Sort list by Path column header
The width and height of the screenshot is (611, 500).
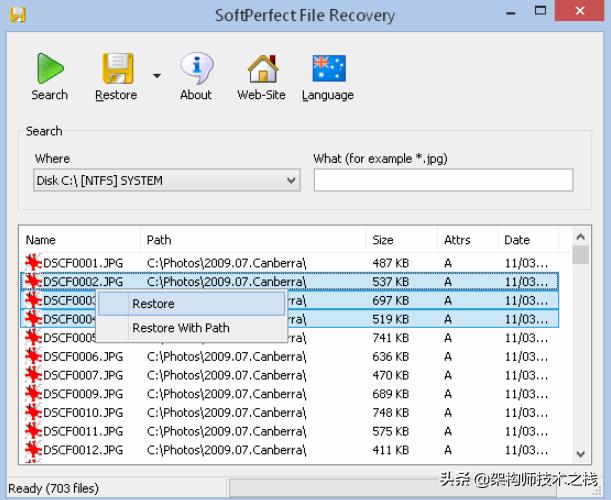tap(253, 240)
